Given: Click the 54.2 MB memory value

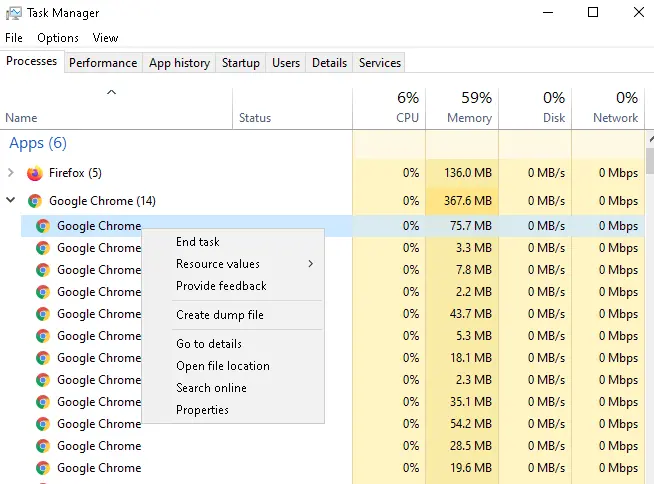Looking at the screenshot, I should tap(471, 424).
